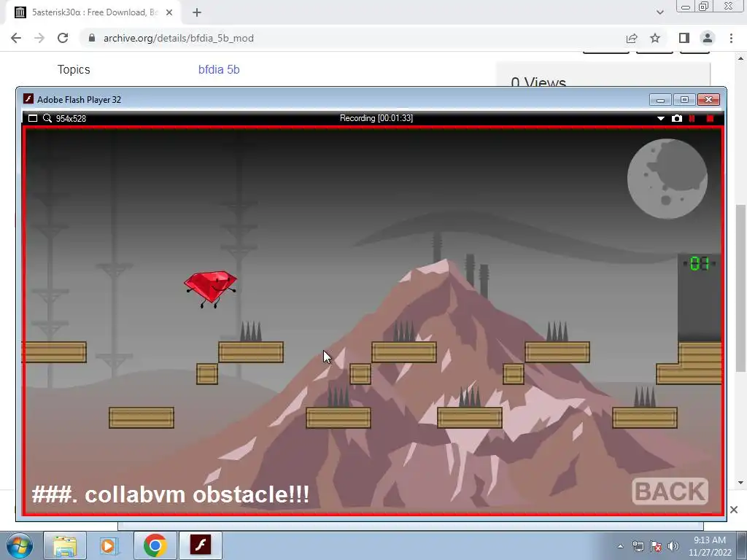Open the Chrome profile avatar
The height and width of the screenshot is (560, 747).
708,38
